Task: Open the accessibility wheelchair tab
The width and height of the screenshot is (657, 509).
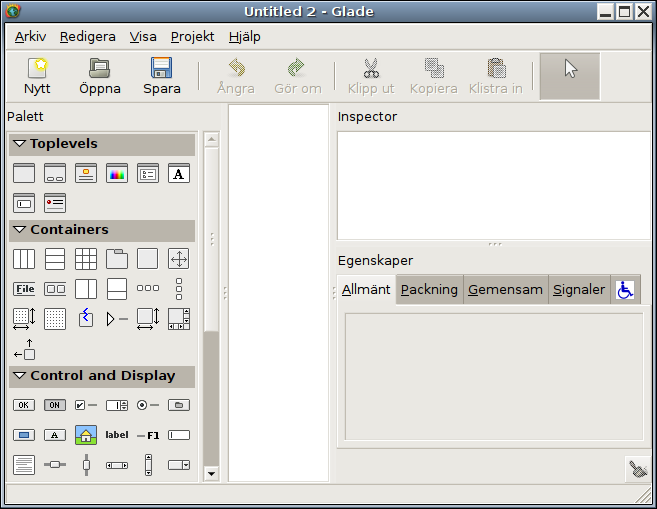Action: [x=625, y=289]
